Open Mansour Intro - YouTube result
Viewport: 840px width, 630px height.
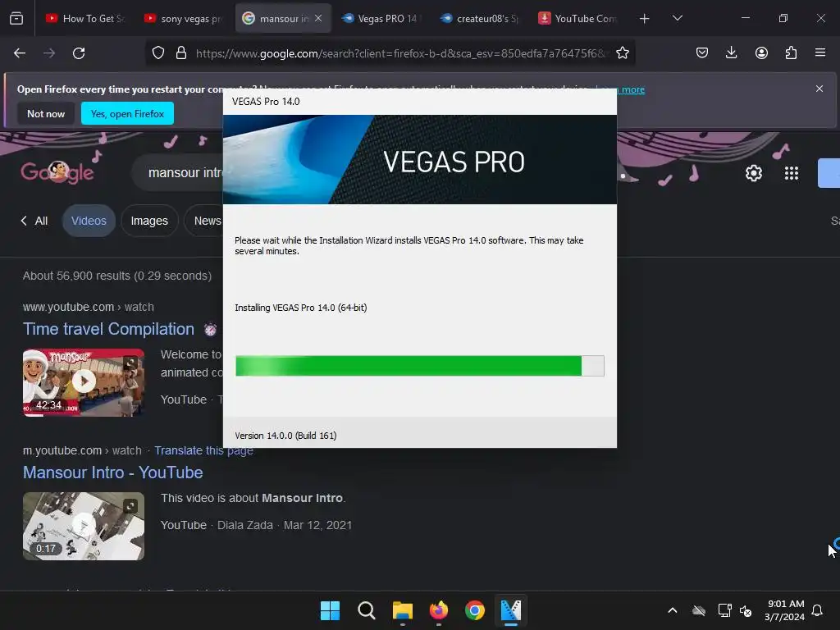tap(113, 472)
